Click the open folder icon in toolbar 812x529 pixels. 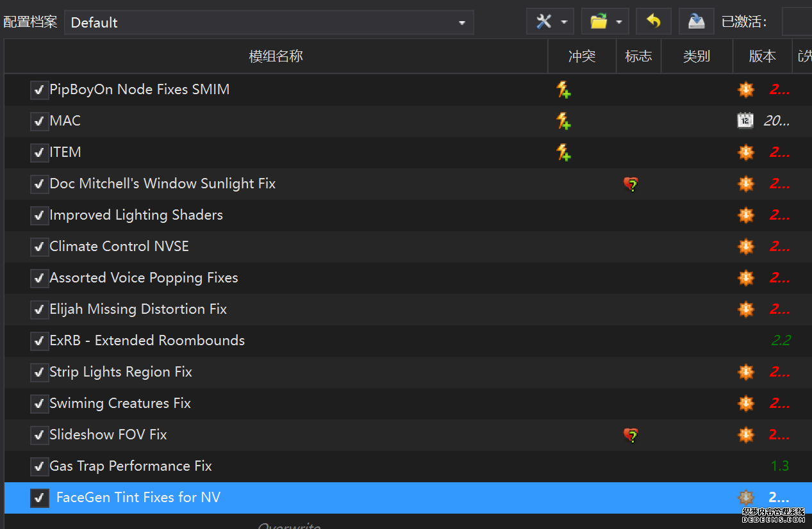click(599, 22)
